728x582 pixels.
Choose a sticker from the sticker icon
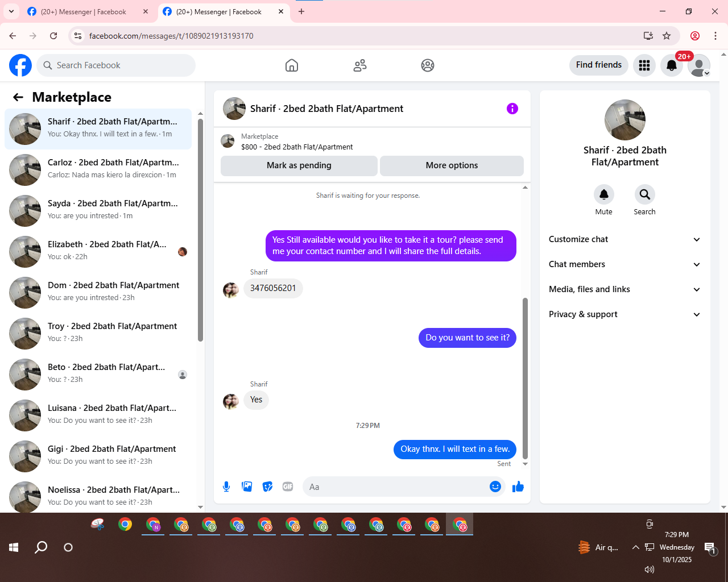267,487
